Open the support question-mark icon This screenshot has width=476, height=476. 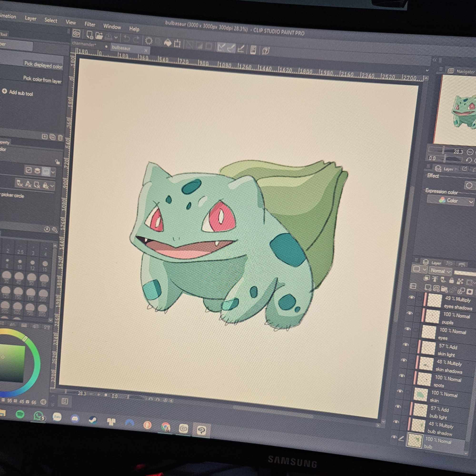(266, 51)
